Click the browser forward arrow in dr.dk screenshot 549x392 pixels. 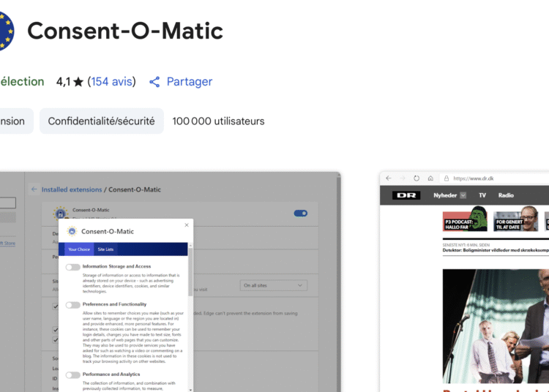[x=403, y=178]
